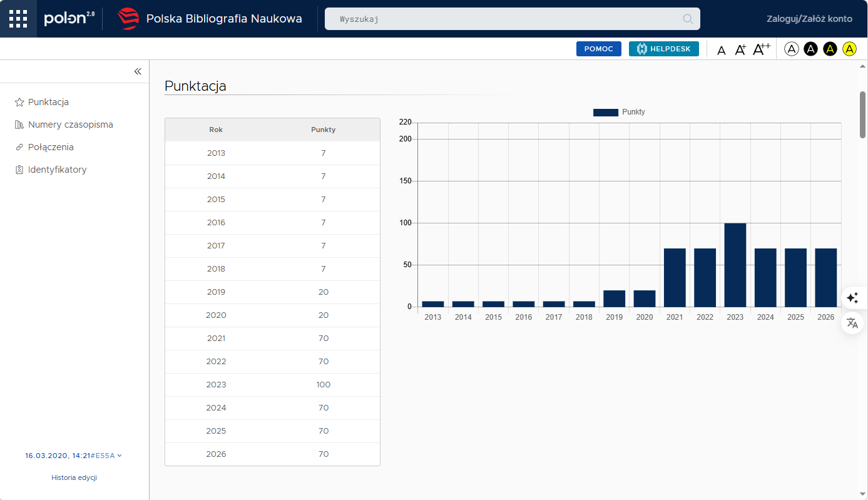
Task: Expand the version 16.03.2020 dropdown
Action: [x=74, y=456]
